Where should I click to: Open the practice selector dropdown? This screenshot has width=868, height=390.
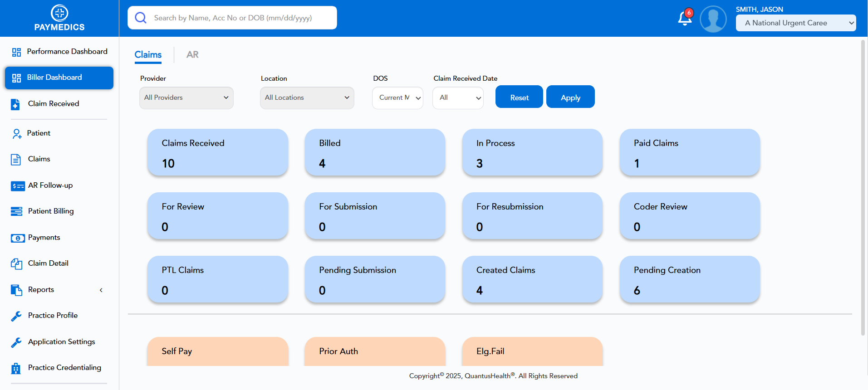click(795, 23)
